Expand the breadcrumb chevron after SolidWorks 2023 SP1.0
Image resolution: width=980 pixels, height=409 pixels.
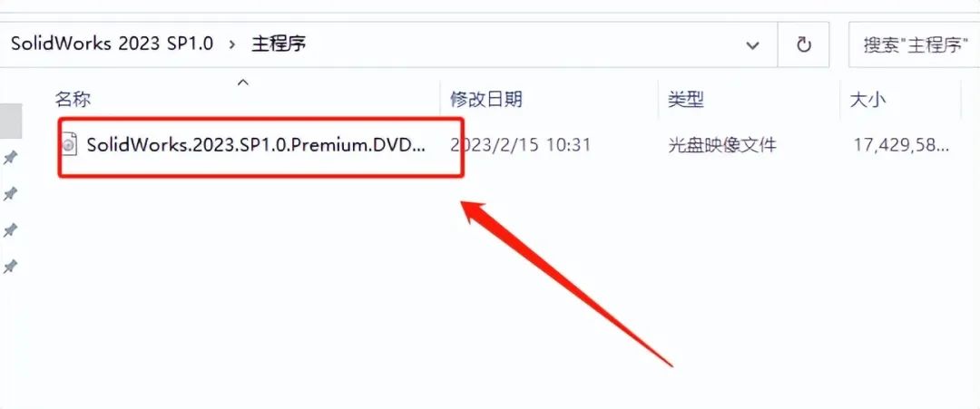232,44
